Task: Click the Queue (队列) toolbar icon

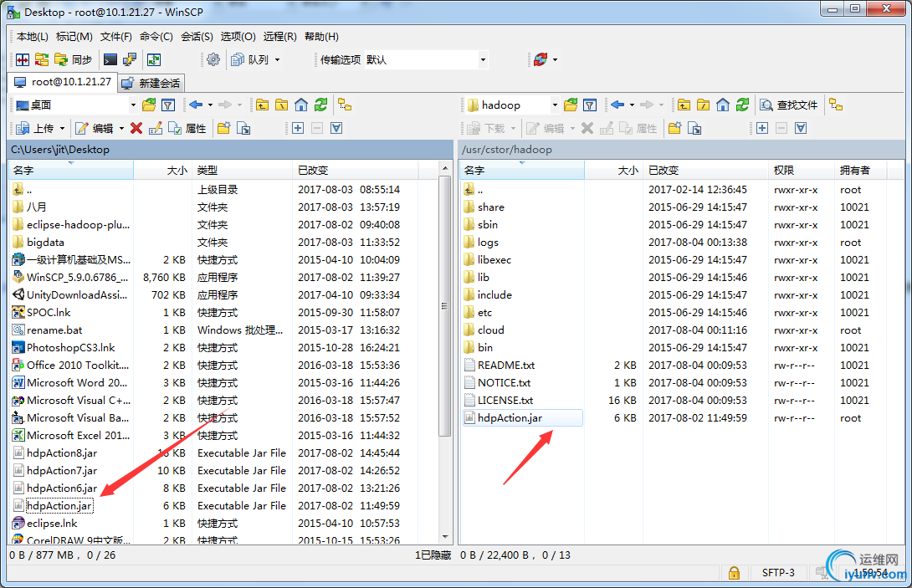Action: [249, 59]
